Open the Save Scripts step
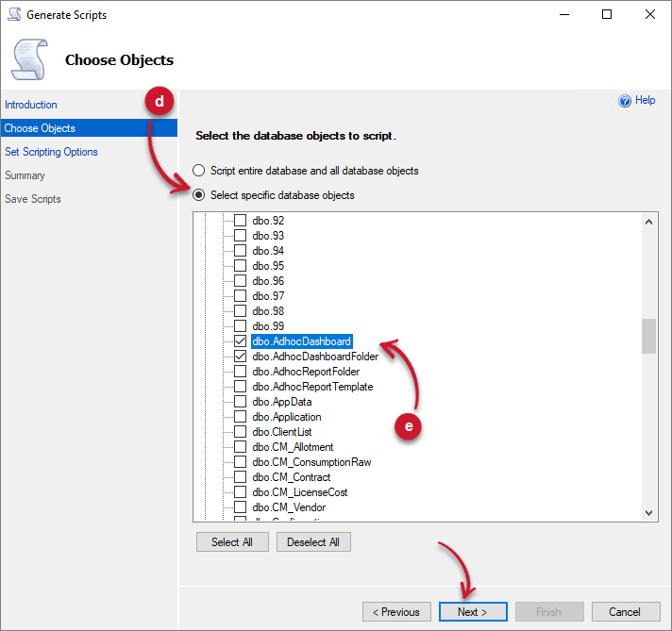672x631 pixels. tap(33, 199)
